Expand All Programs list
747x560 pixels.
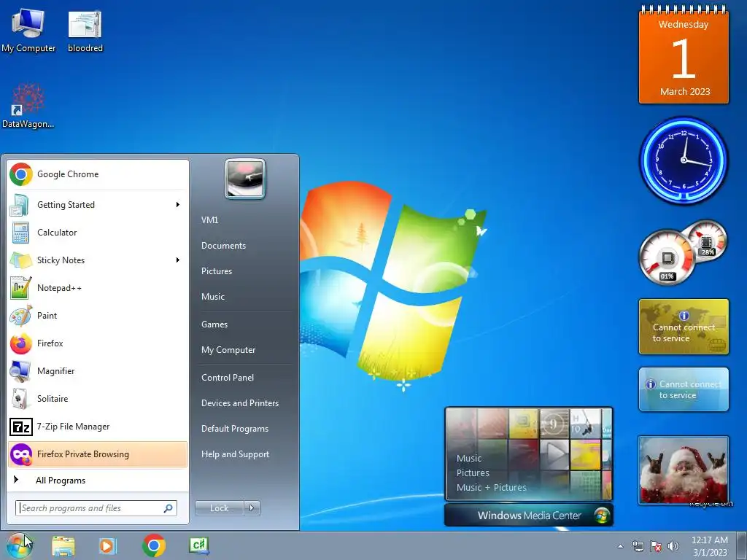[x=98, y=481]
